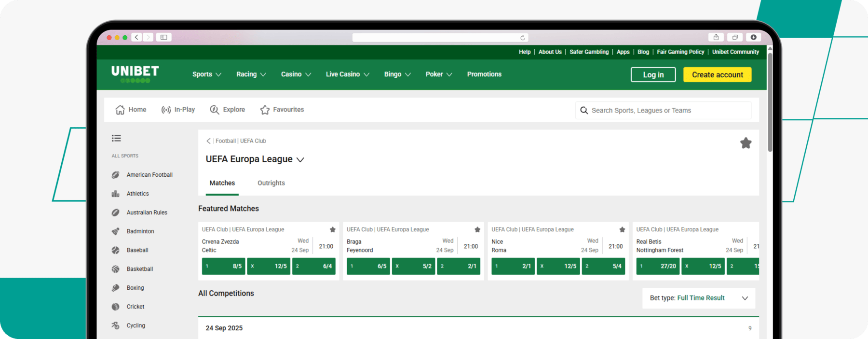
Task: Select the Australian Rules icon
Action: (116, 212)
